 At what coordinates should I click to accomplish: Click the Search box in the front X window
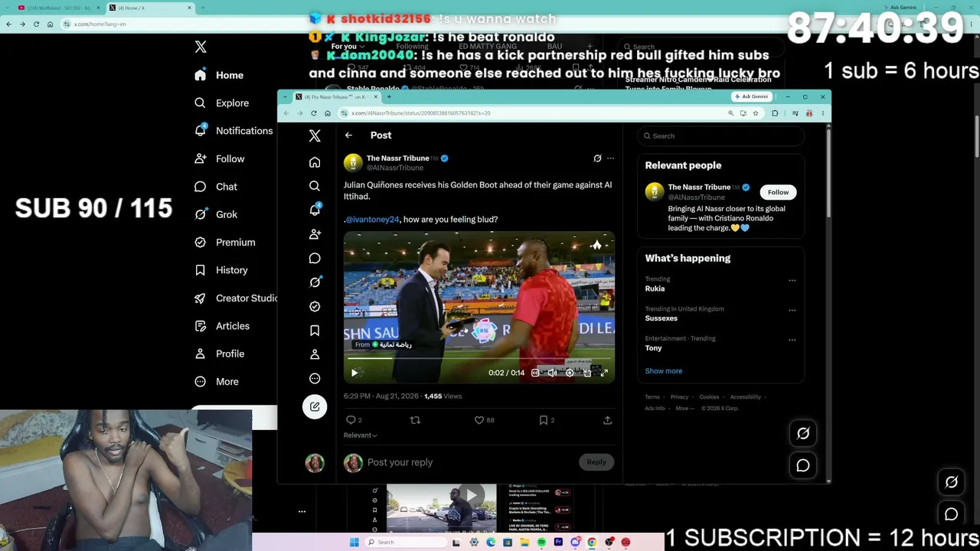click(721, 136)
